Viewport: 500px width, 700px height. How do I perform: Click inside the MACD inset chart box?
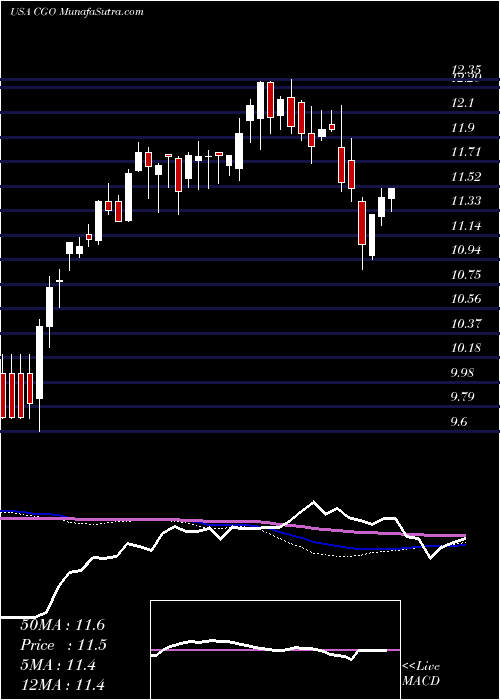click(275, 650)
